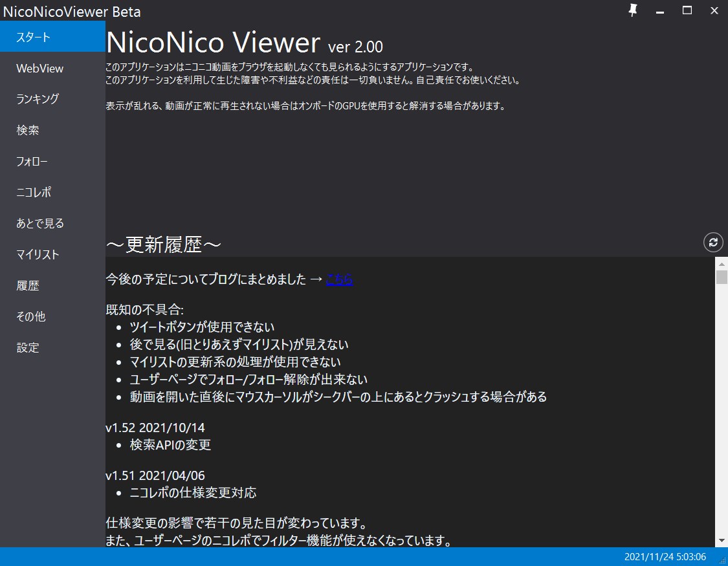
Task: Select the スタート menu item
Action: point(52,37)
